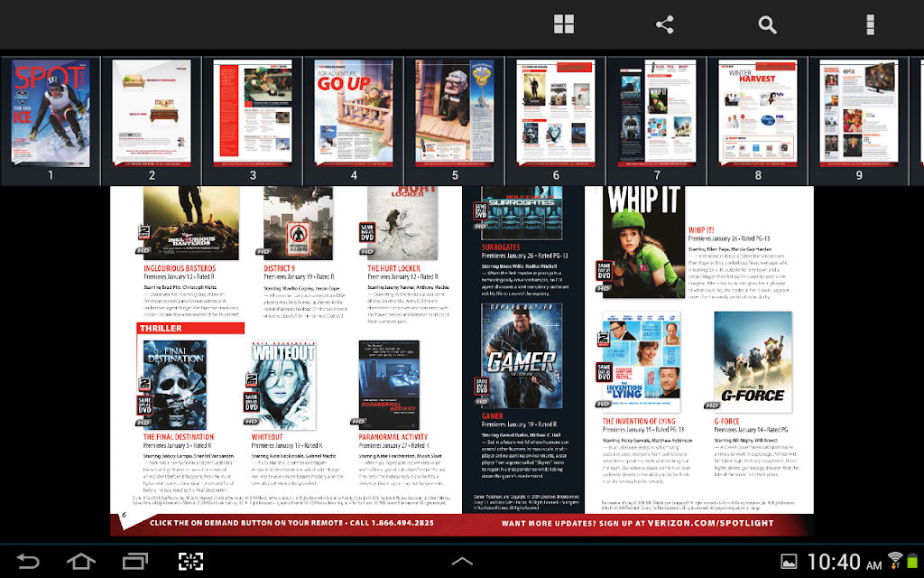Tap THE FINAL DESTINATION title text

179,437
